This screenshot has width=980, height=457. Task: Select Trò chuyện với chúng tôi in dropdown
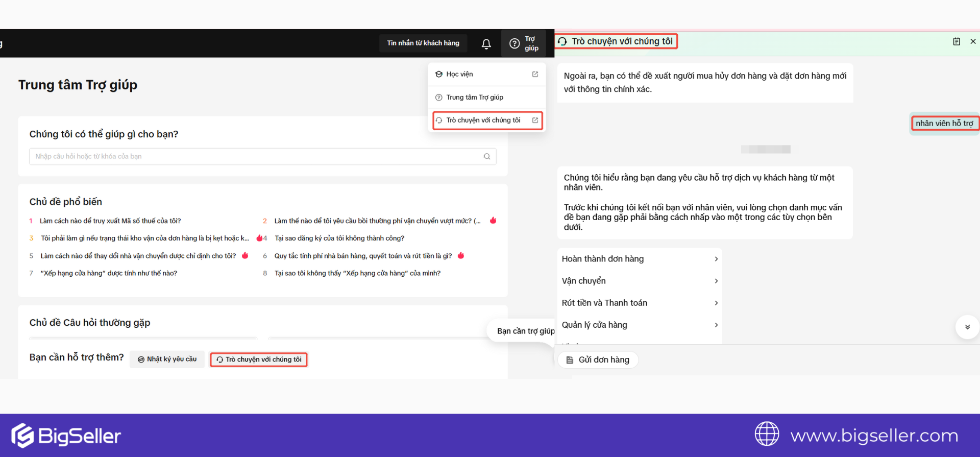point(483,121)
